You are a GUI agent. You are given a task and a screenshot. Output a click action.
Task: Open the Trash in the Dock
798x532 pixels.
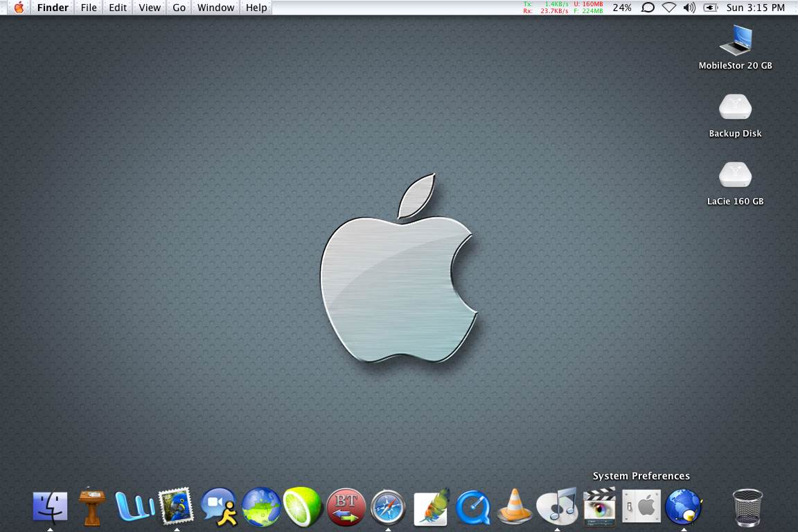point(747,508)
